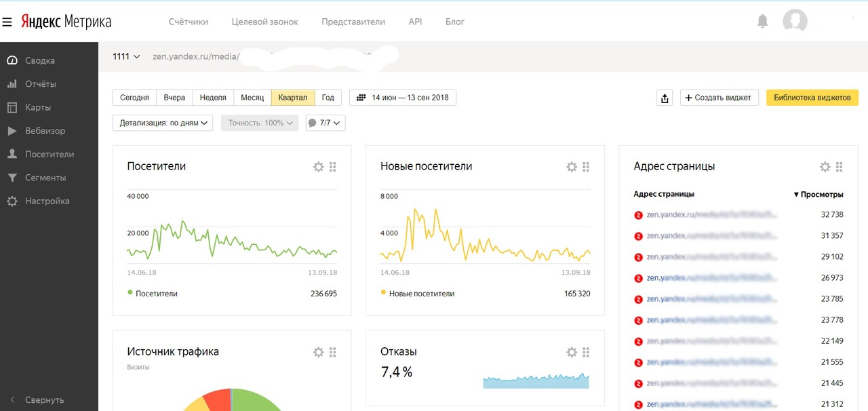868x411 pixels.
Task: Select the Квартал period toggle
Action: [x=293, y=98]
